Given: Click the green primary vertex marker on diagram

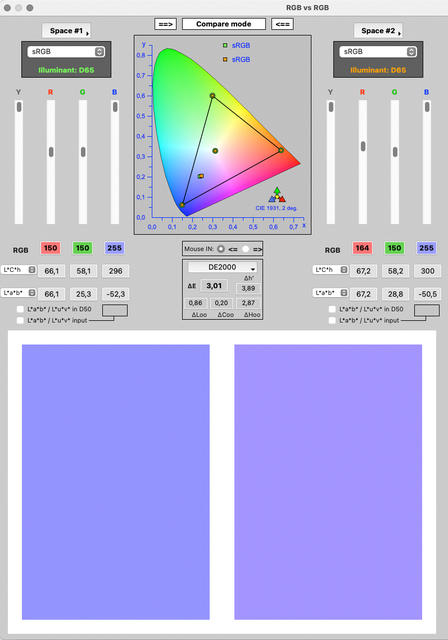Looking at the screenshot, I should click(x=212, y=96).
